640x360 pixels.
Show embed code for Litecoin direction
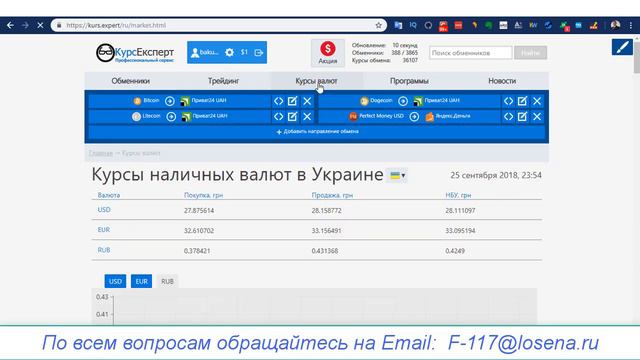tap(278, 117)
